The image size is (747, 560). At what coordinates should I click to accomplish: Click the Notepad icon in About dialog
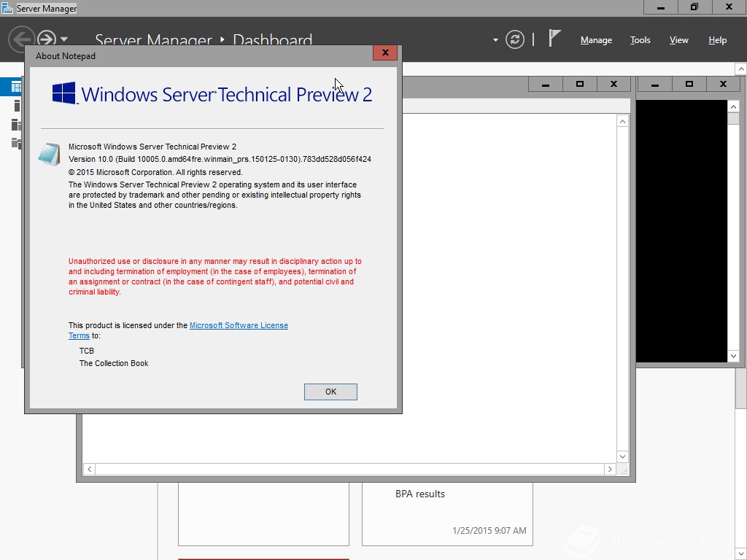pos(49,155)
